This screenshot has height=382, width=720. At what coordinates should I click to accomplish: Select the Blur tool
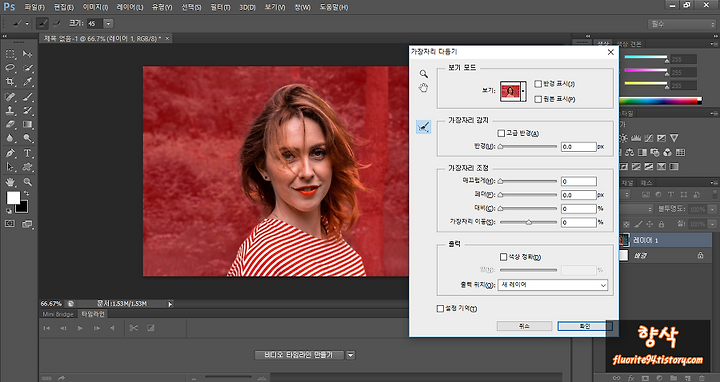pyautogui.click(x=10, y=138)
